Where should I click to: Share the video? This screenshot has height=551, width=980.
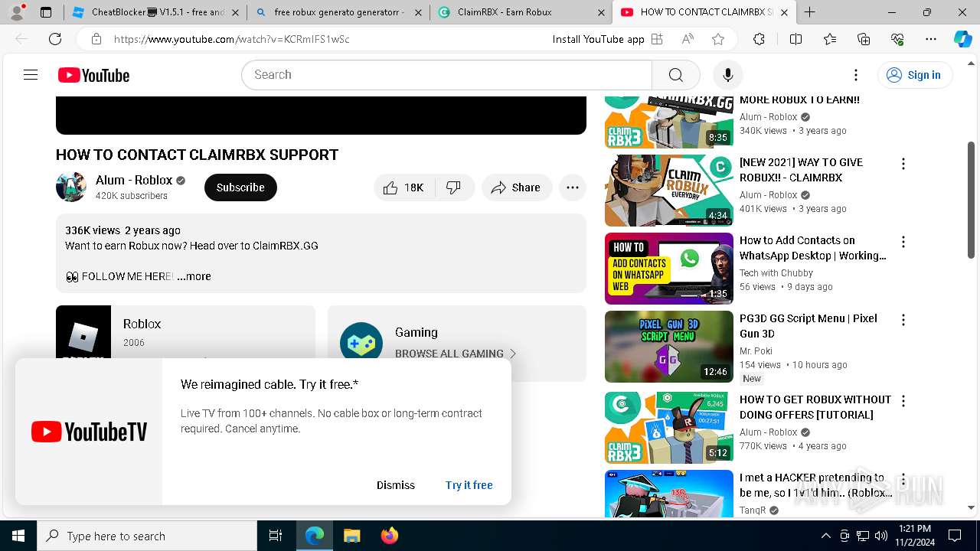(x=517, y=187)
